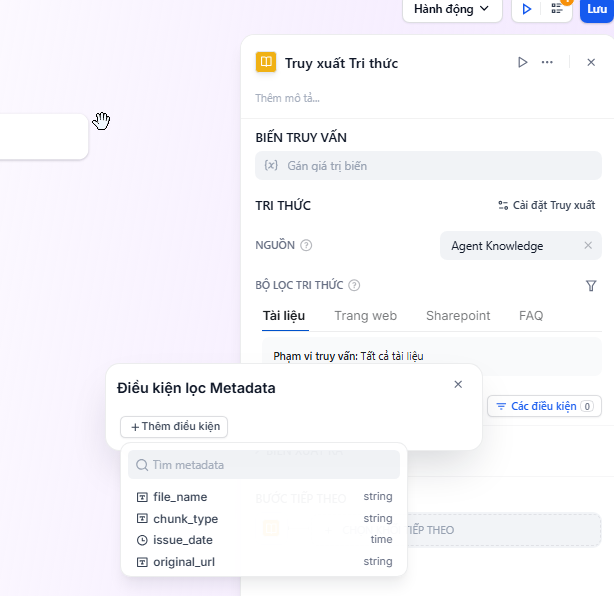Select file_name metadata option
Image resolution: width=614 pixels, height=596 pixels.
(x=180, y=497)
